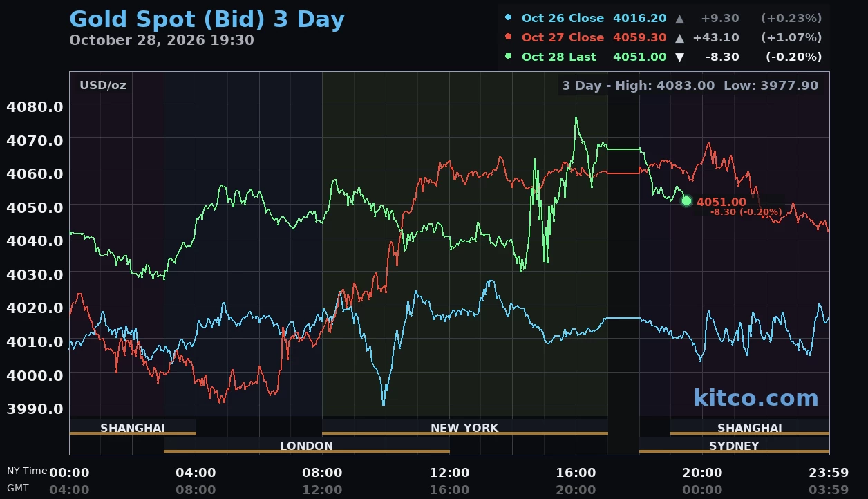This screenshot has width=868, height=499.
Task: Click the up arrow beside +43.10
Action: [x=679, y=38]
